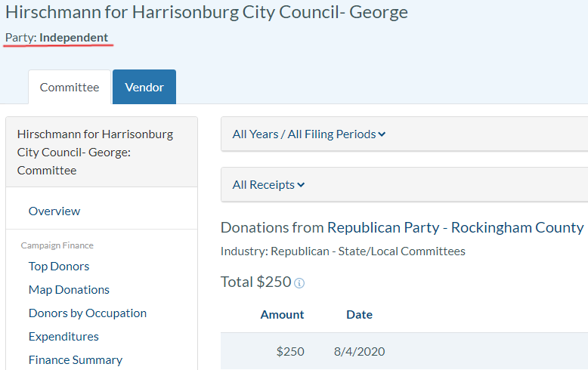This screenshot has height=370, width=588.
Task: Open Finance Summary in sidebar
Action: coord(76,360)
